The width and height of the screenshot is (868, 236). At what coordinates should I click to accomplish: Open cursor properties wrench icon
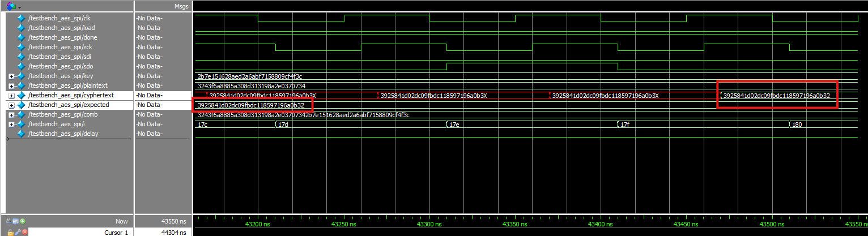pyautogui.click(x=17, y=232)
